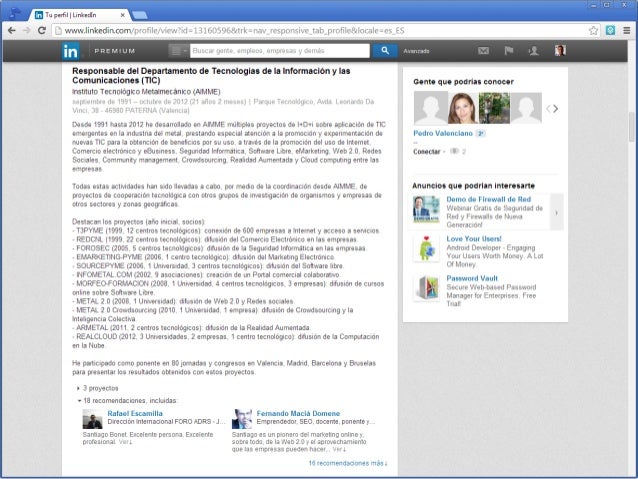This screenshot has width=638, height=479.
Task: Open a new browser tab
Action: click(140, 15)
